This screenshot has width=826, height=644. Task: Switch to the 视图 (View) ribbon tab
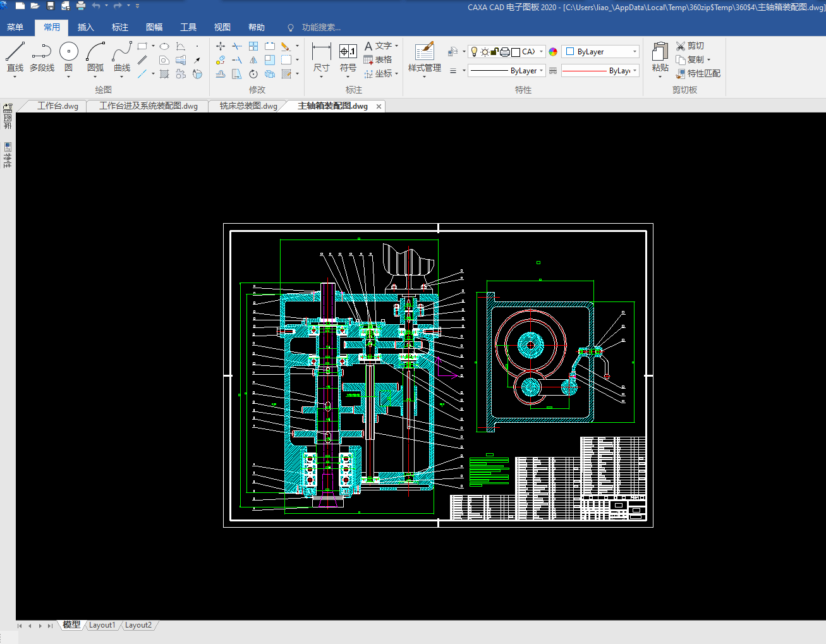tap(222, 27)
